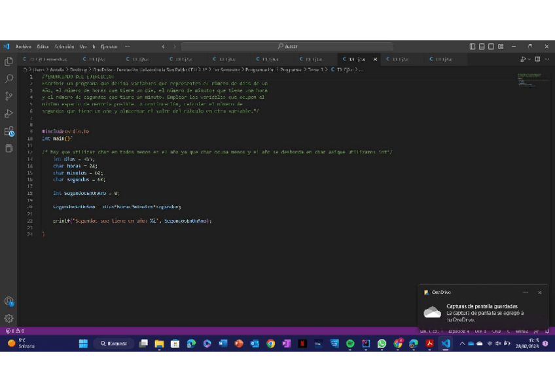Expand the overflow menu in the menu bar
The height and width of the screenshot is (392, 555).
pos(127,46)
